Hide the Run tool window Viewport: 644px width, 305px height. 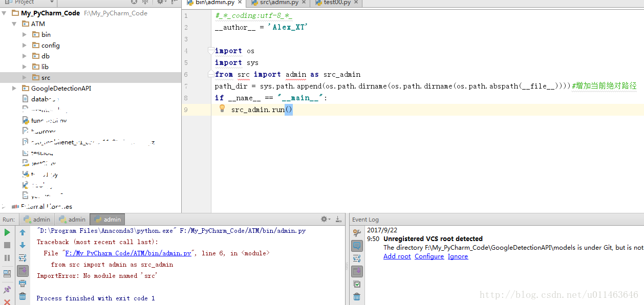coord(338,219)
